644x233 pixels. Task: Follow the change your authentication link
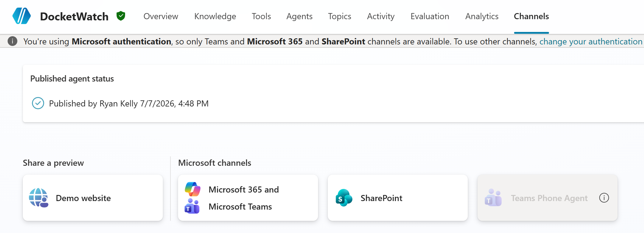tap(591, 41)
